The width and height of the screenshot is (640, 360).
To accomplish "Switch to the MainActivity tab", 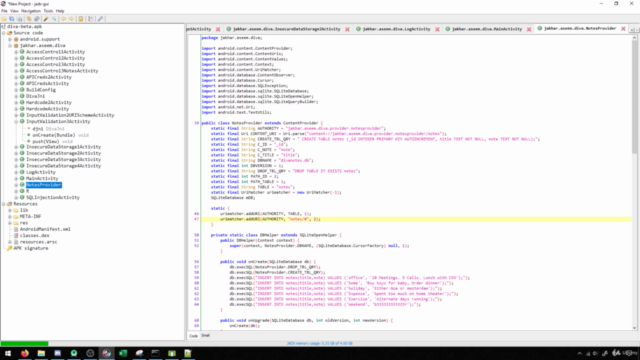I will click(x=487, y=29).
